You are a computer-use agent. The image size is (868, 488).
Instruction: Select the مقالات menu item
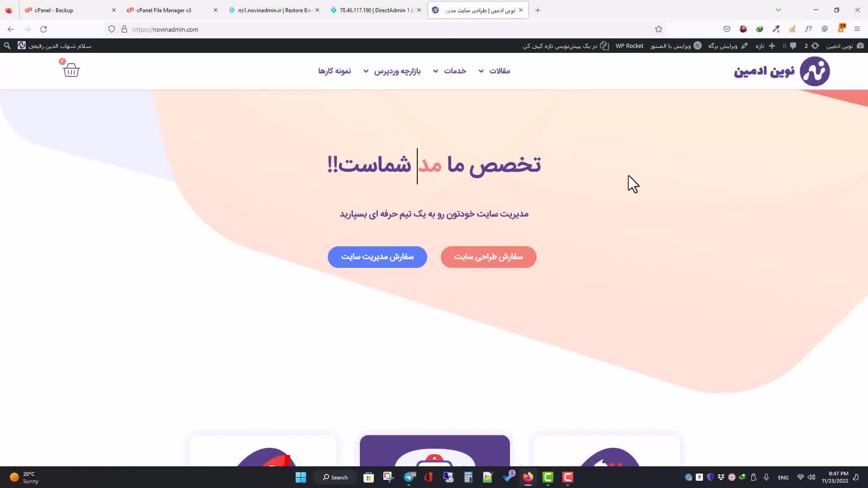click(x=500, y=70)
